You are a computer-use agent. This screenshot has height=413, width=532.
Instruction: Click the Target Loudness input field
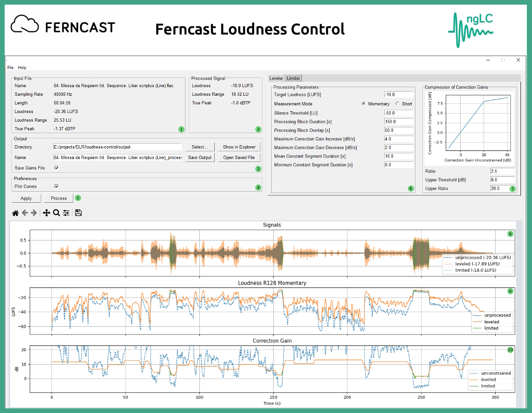point(399,95)
